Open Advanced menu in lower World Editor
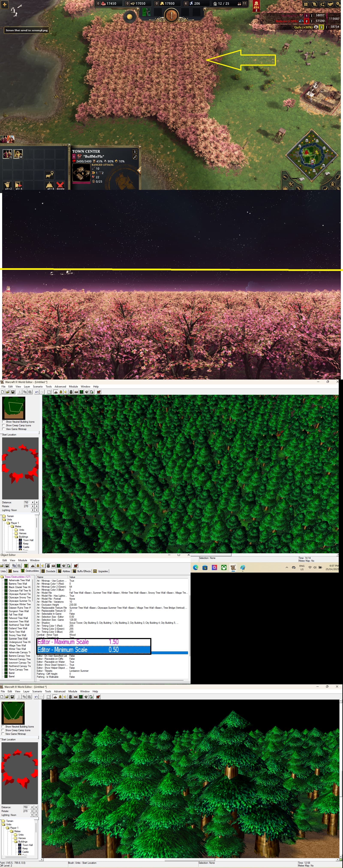Image resolution: width=343 pixels, height=868 pixels. [x=60, y=691]
